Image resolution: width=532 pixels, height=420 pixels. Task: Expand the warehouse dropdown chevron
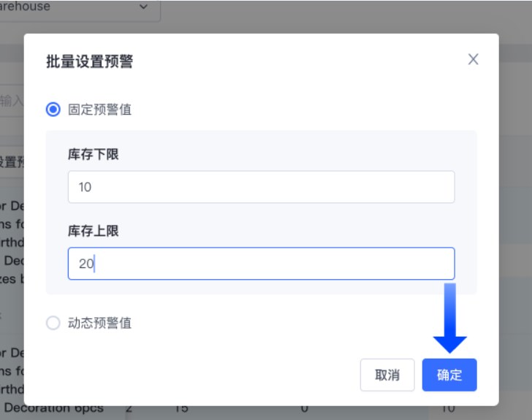[142, 7]
